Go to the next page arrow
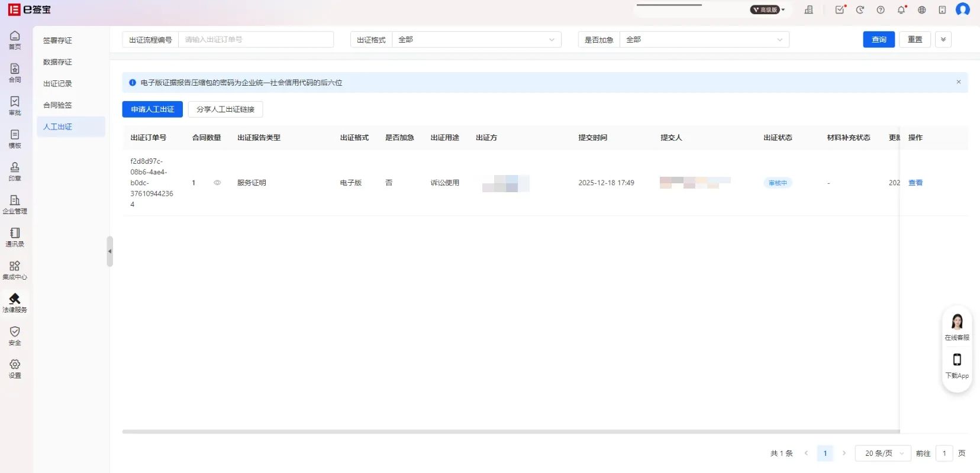Screen dimensions: 980x473 844,453
